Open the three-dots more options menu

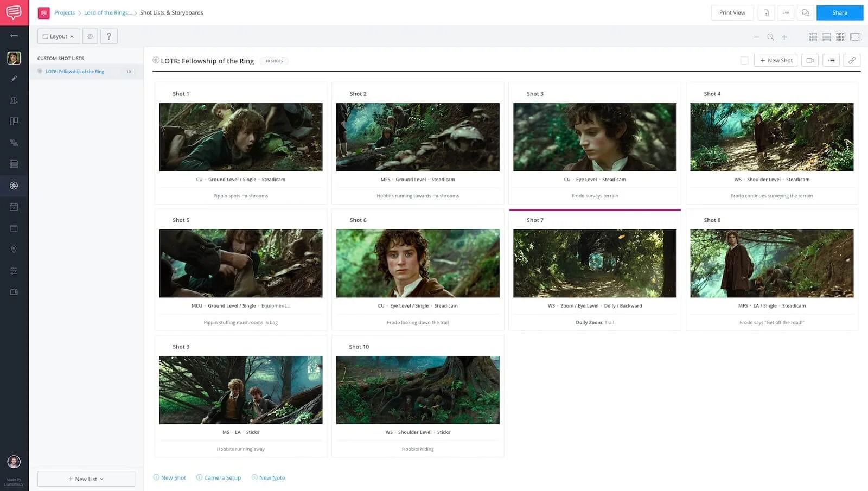coord(786,12)
